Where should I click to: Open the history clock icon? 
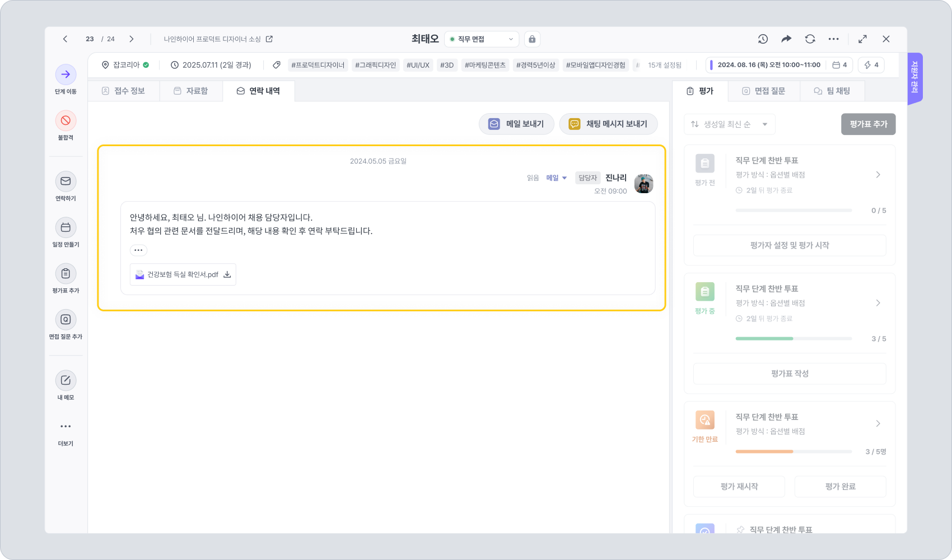click(763, 39)
